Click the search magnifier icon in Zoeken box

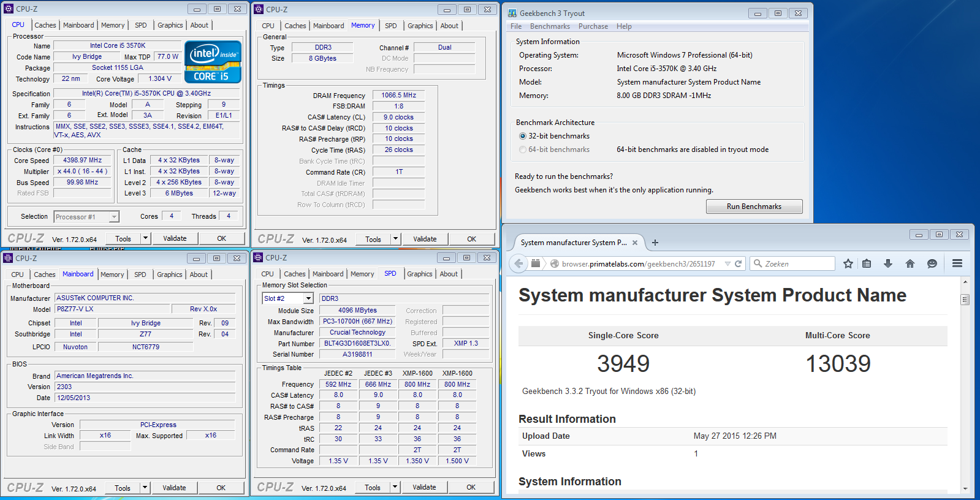(758, 263)
